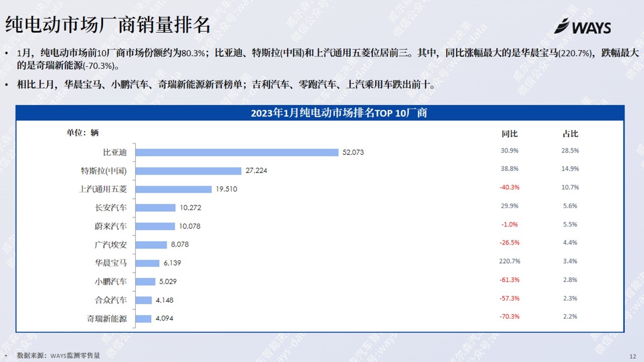
Task: Click the 占比 value 3.4%
Action: click(x=571, y=261)
